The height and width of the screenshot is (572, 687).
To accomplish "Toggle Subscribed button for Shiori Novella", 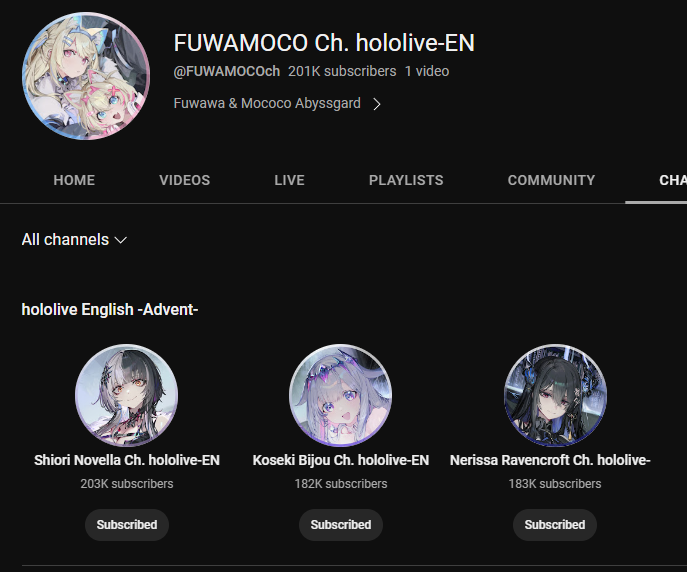I will point(127,525).
